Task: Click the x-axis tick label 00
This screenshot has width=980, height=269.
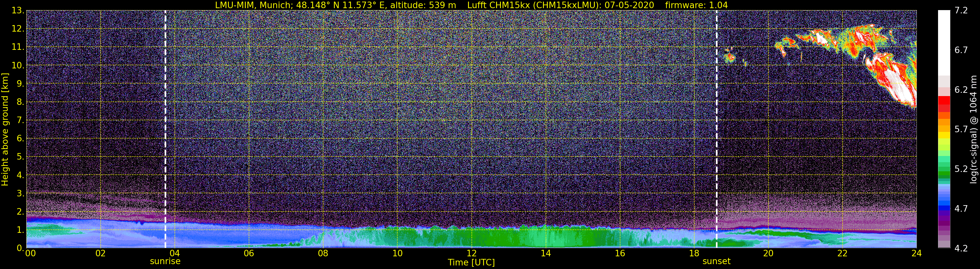Action: click(x=31, y=253)
